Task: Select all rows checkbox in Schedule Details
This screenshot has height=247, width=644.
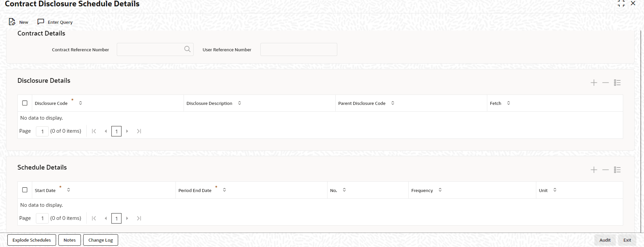Action: click(x=25, y=190)
